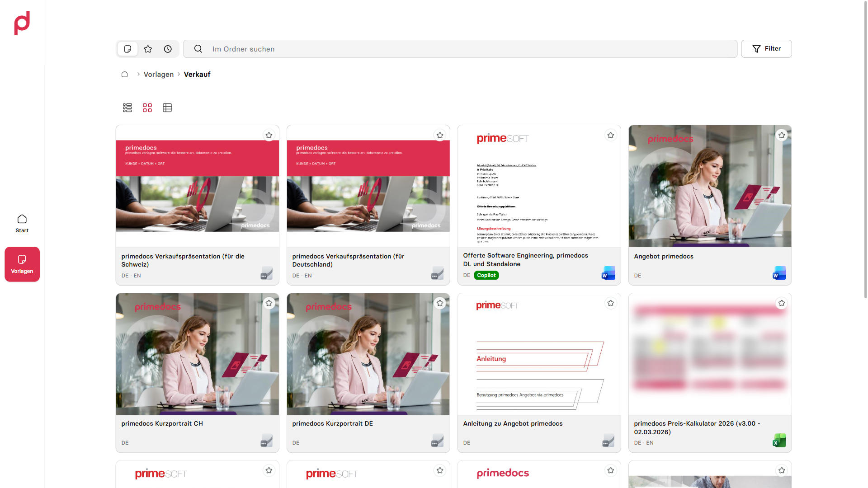868x488 pixels.
Task: Favorite the Anleitung zu Angebot primedocs card
Action: click(x=611, y=303)
